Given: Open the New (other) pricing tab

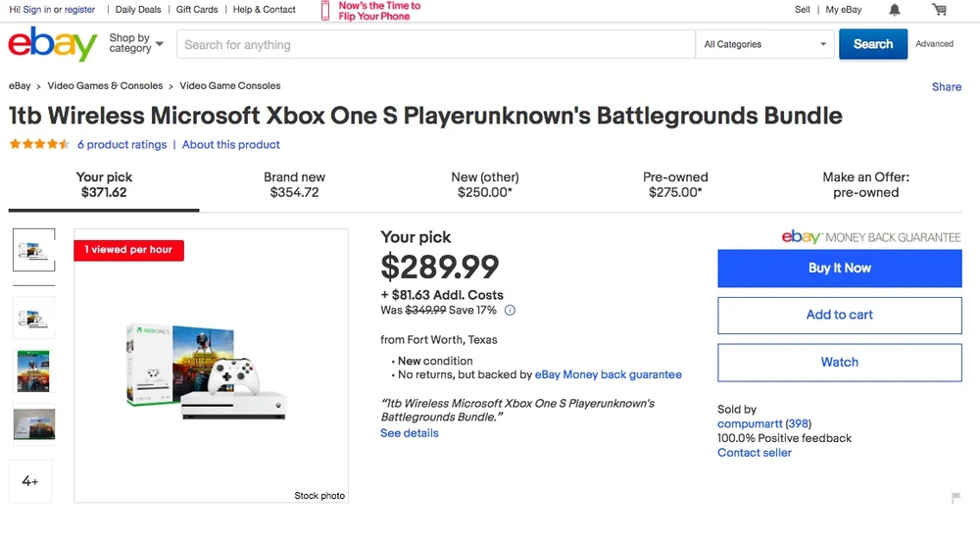Looking at the screenshot, I should click(485, 184).
